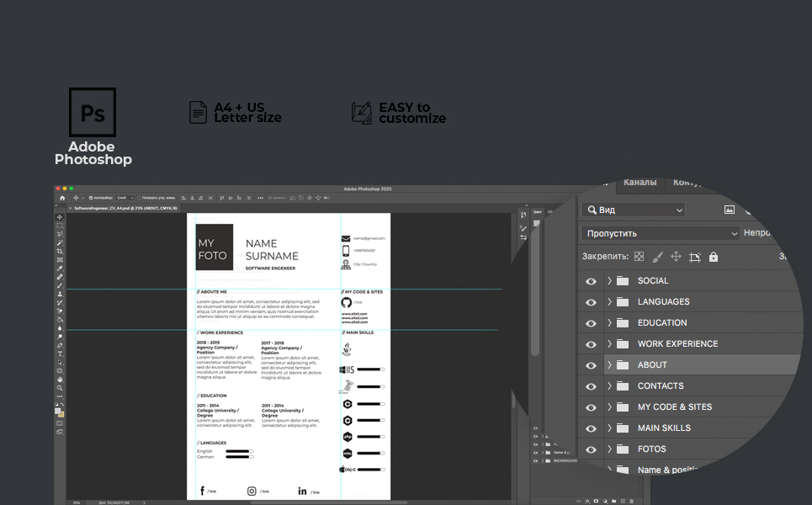Expand the LANGUAGES layer group
Screen dimensions: 812x505
coord(609,302)
